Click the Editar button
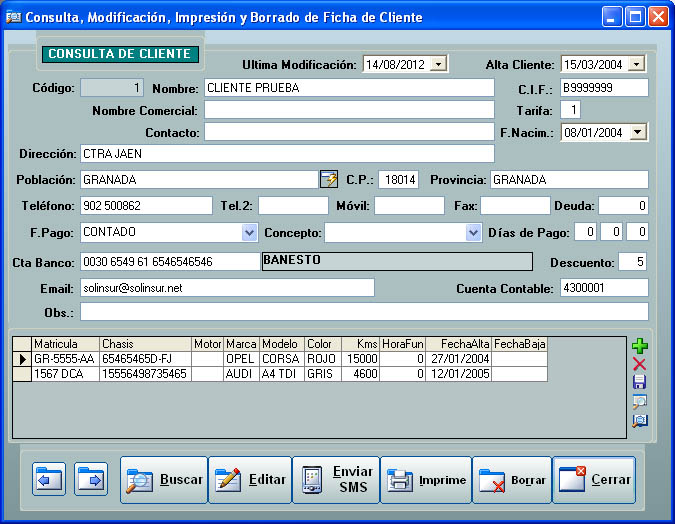 click(250, 480)
